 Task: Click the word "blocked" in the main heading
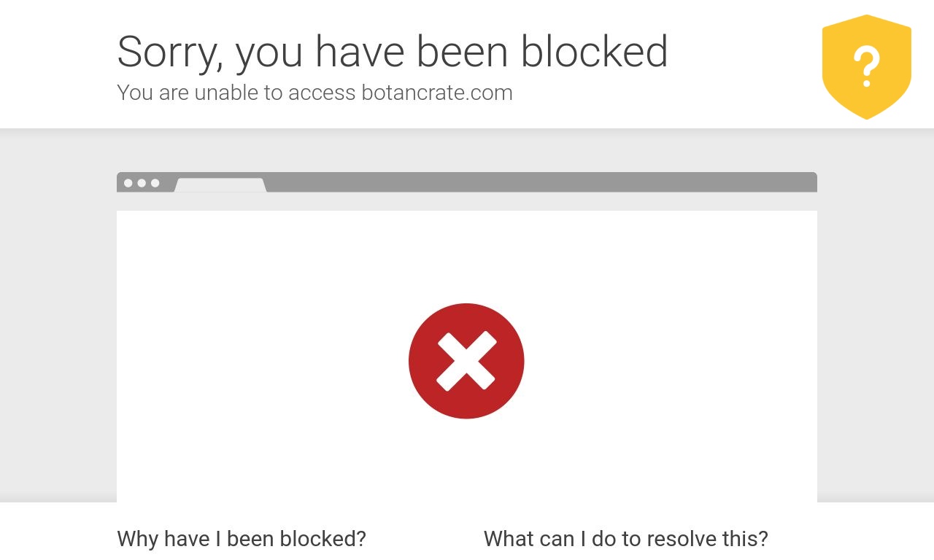pos(594,52)
